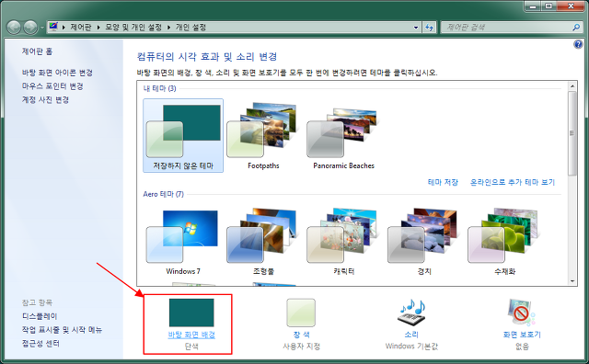The width and height of the screenshot is (589, 364).
Task: Select the 경치 theme
Action: coord(424,242)
